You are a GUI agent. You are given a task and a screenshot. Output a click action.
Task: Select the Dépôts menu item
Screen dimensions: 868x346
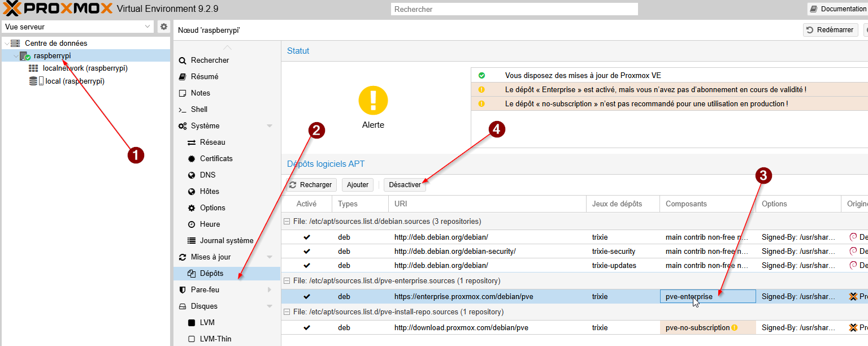point(227,273)
